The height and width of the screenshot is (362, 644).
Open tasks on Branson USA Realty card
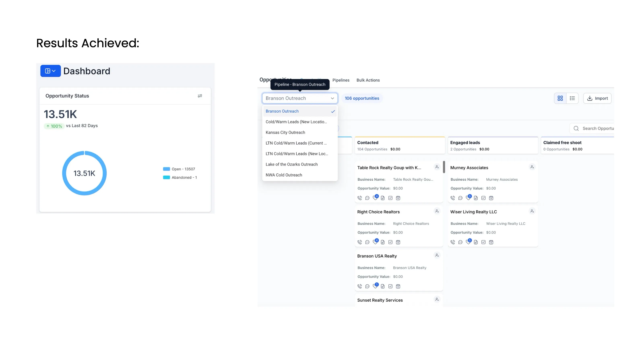[390, 287]
